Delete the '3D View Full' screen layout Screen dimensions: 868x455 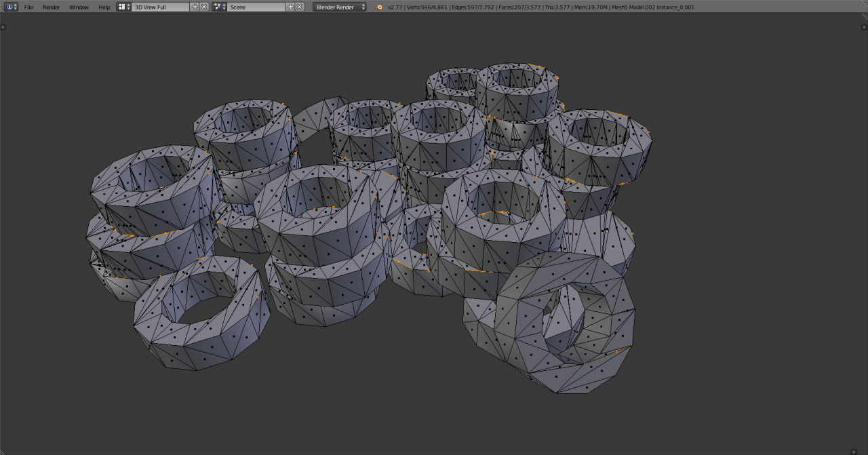click(204, 7)
